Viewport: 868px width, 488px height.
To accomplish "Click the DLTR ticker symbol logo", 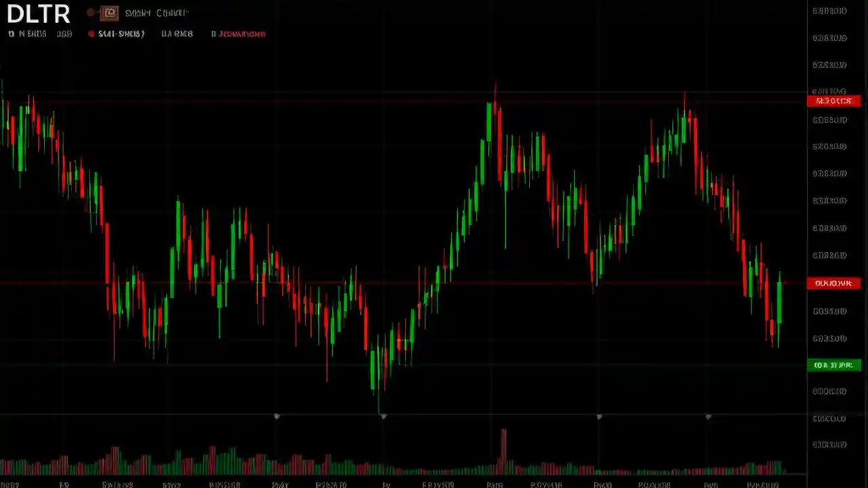I will (38, 14).
